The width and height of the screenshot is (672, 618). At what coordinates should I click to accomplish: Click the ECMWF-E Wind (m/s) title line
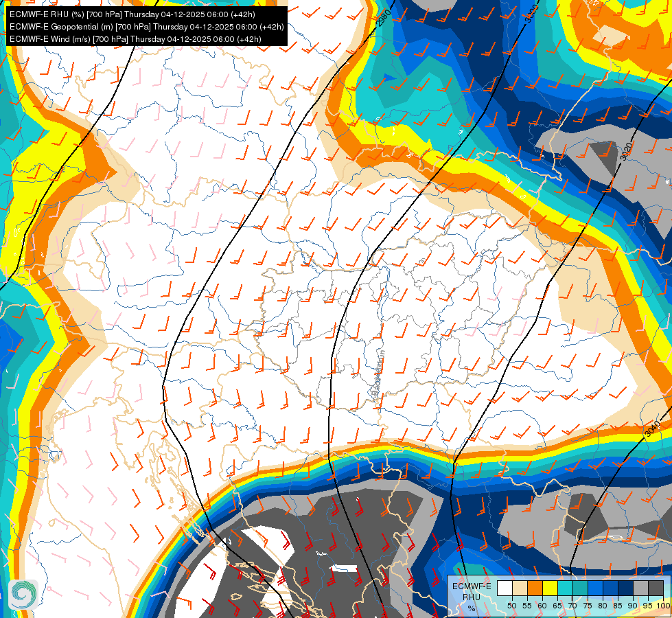(x=135, y=39)
